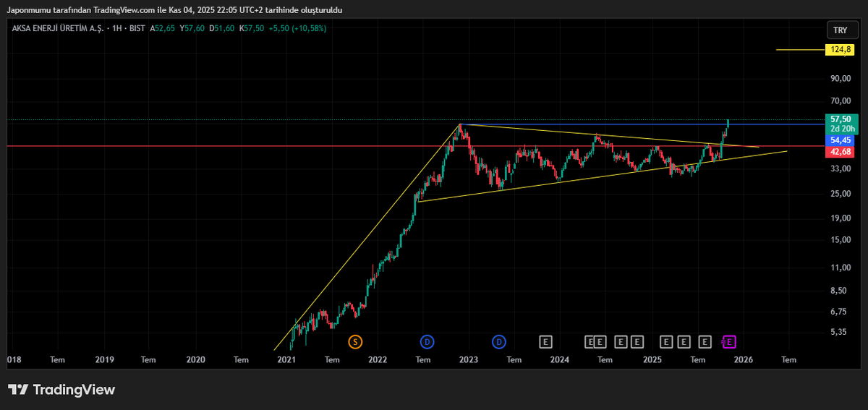
Task: Click the orange S split marker
Action: pyautogui.click(x=355, y=341)
